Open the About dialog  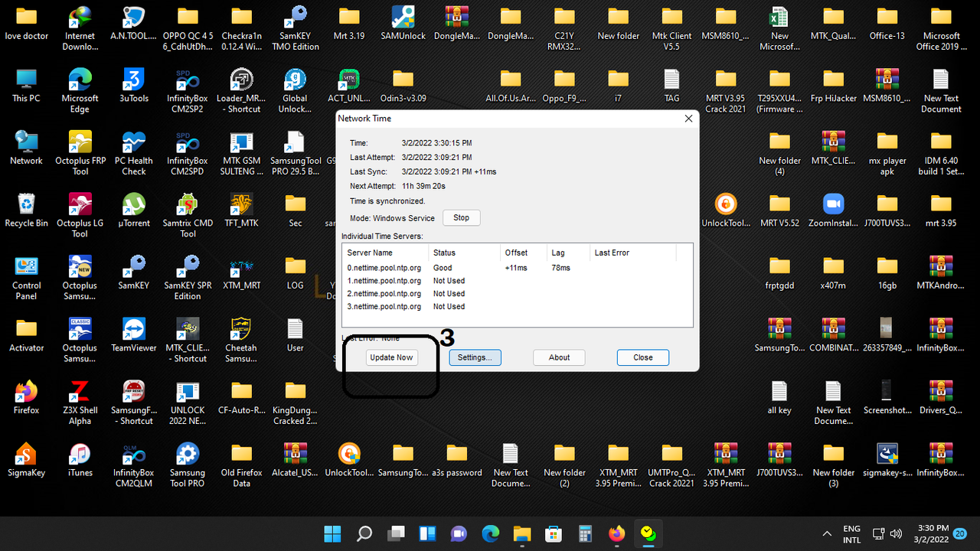click(x=559, y=357)
